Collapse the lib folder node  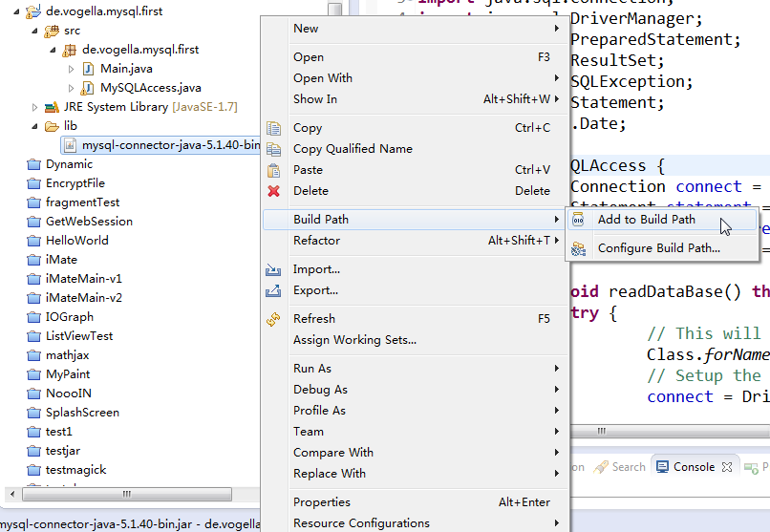click(x=35, y=126)
